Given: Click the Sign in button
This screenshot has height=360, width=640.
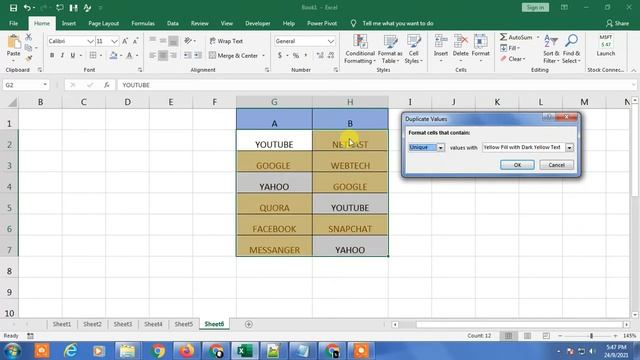Looking at the screenshot, I should point(535,8).
